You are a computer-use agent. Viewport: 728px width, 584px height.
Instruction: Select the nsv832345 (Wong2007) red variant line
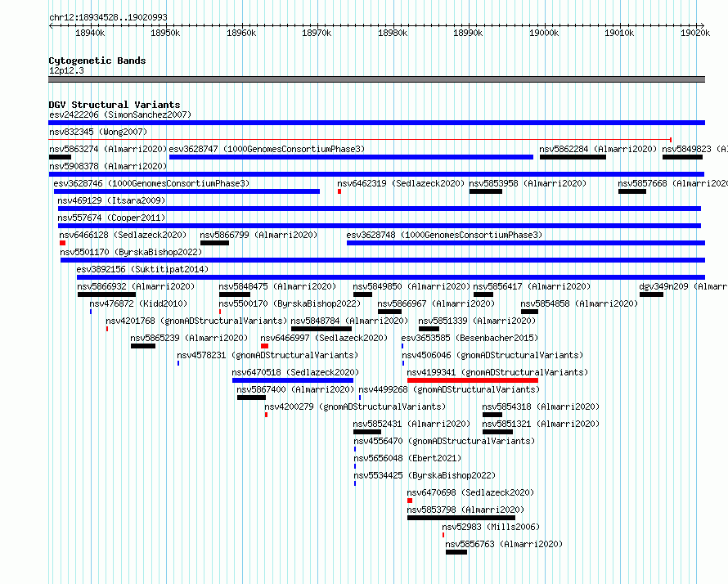(360, 140)
